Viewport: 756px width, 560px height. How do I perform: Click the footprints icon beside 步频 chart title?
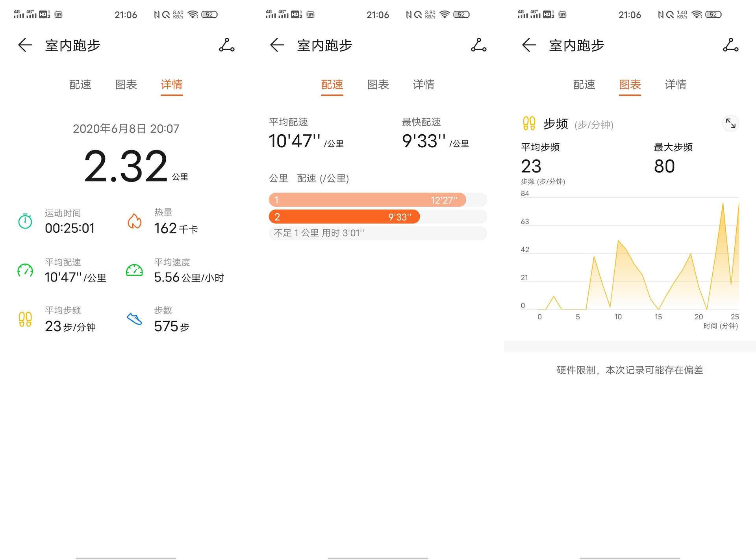coord(529,123)
